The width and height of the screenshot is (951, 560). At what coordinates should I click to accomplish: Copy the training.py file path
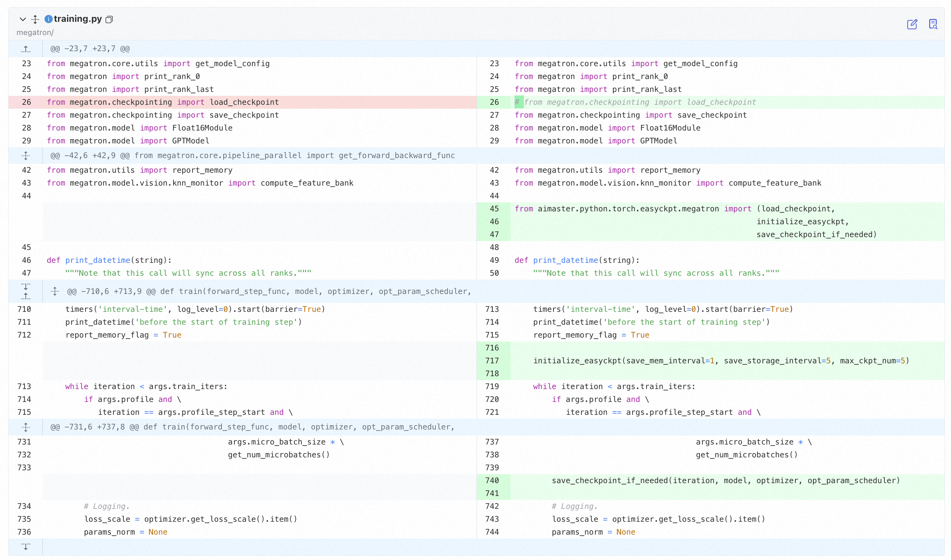pyautogui.click(x=109, y=19)
